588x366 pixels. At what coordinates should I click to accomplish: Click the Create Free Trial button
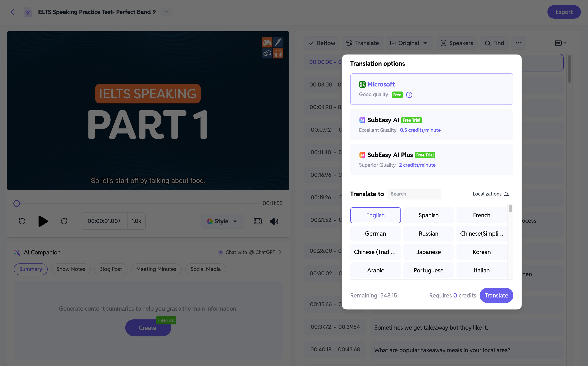(x=147, y=328)
